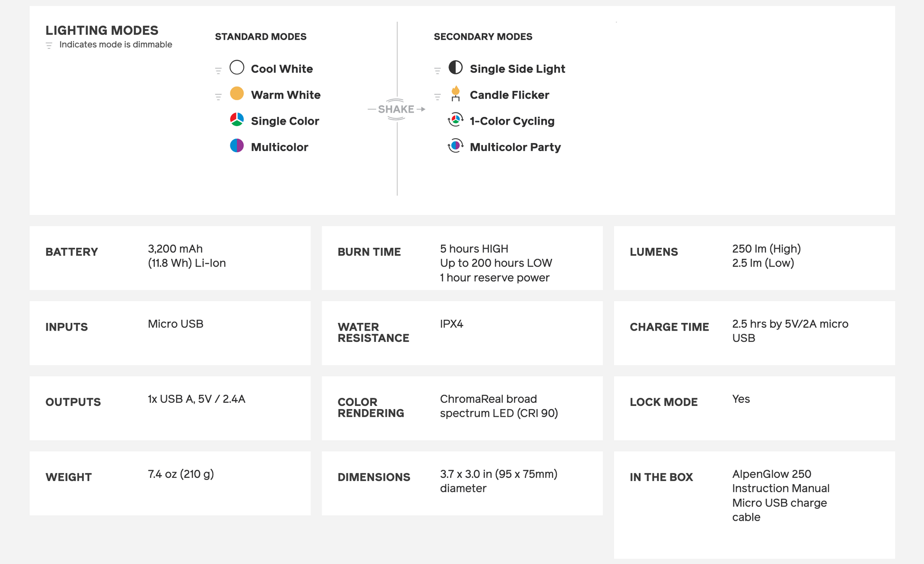The width and height of the screenshot is (924, 564).
Task: Click the IPX4 water resistance value
Action: [452, 324]
